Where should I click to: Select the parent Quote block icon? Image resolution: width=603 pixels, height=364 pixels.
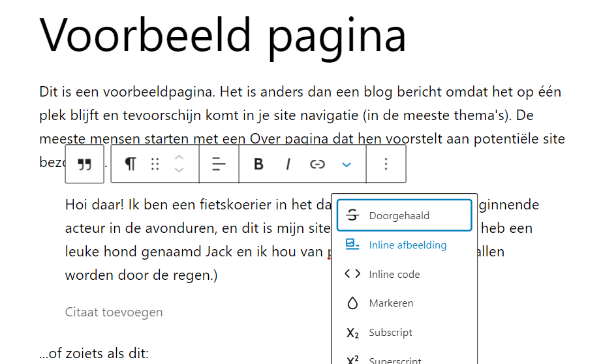click(84, 164)
